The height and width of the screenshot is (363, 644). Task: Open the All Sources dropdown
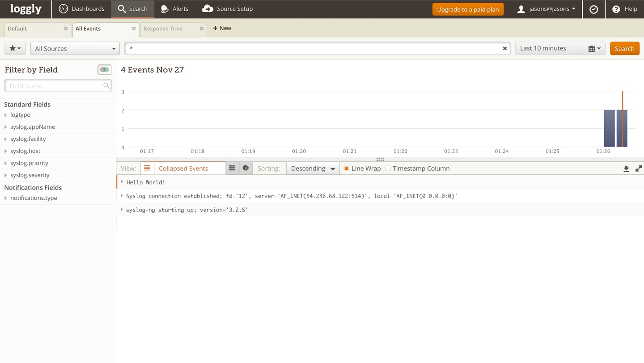tap(75, 48)
